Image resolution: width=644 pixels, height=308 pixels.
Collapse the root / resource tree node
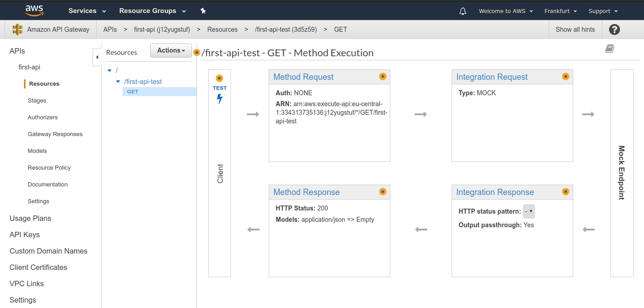tap(109, 70)
